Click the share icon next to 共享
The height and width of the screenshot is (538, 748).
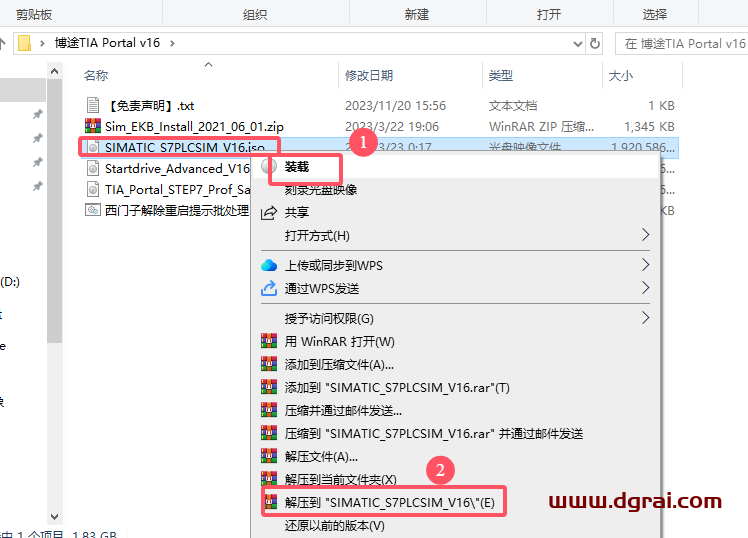269,212
